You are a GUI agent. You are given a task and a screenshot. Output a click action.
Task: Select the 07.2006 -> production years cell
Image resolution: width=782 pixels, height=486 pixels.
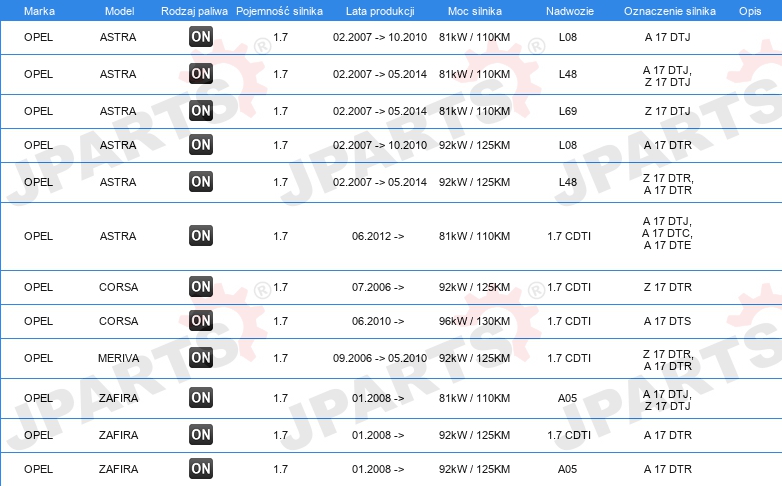point(378,287)
